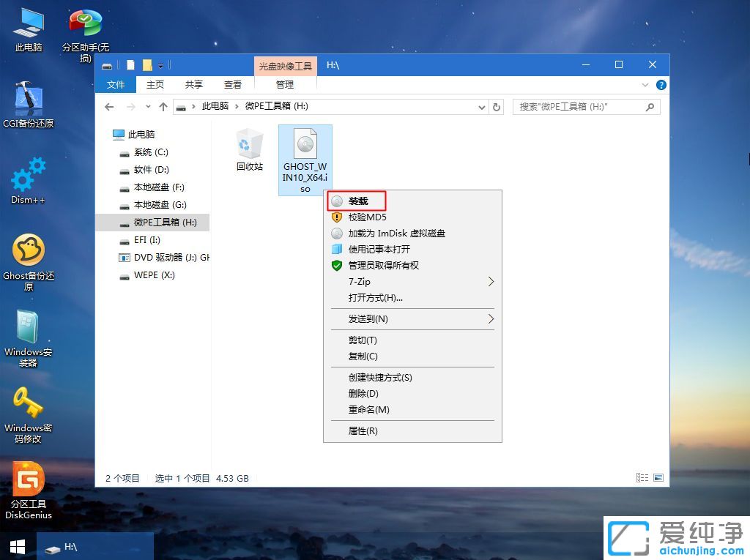Open the address bar dropdown arrow
The width and height of the screenshot is (750, 560).
pyautogui.click(x=482, y=106)
